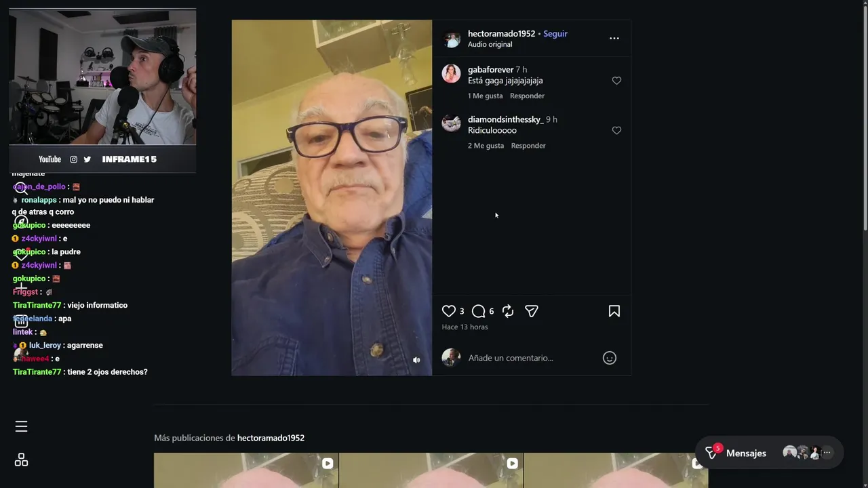Reply to gabaforever's comment with Responder
The height and width of the screenshot is (488, 868).
click(527, 96)
